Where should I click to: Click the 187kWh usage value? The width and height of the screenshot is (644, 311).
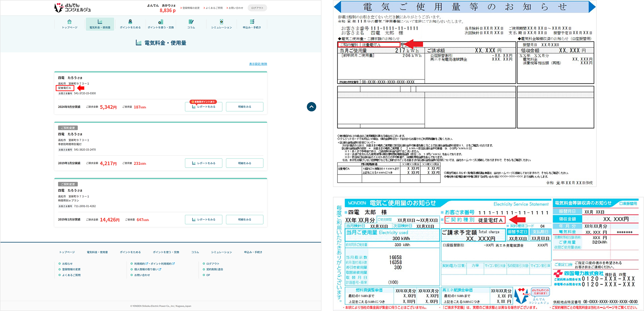click(140, 107)
